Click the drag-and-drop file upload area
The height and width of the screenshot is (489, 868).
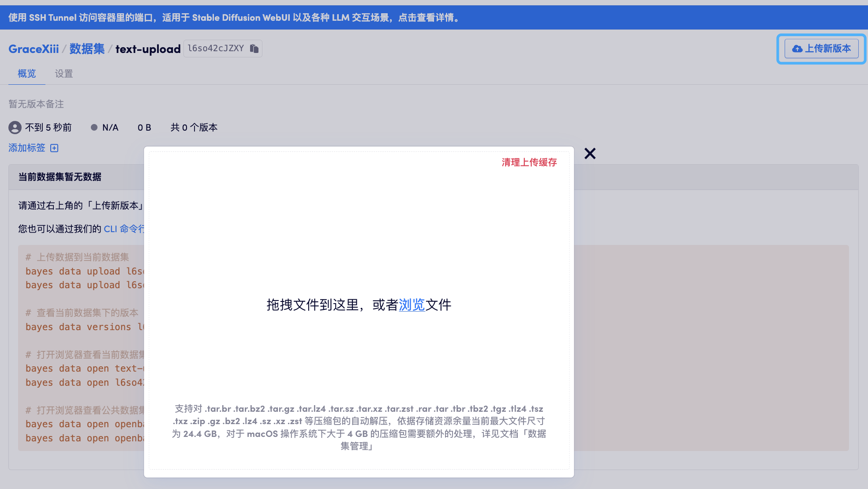(x=359, y=247)
